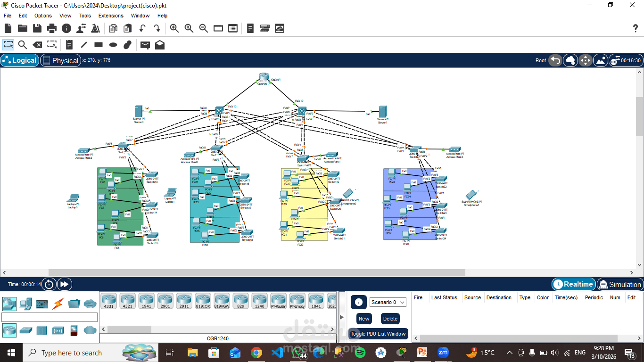Select the Add Complex PDU open-envelope tool
Image resolution: width=644 pixels, height=362 pixels.
pyautogui.click(x=160, y=45)
